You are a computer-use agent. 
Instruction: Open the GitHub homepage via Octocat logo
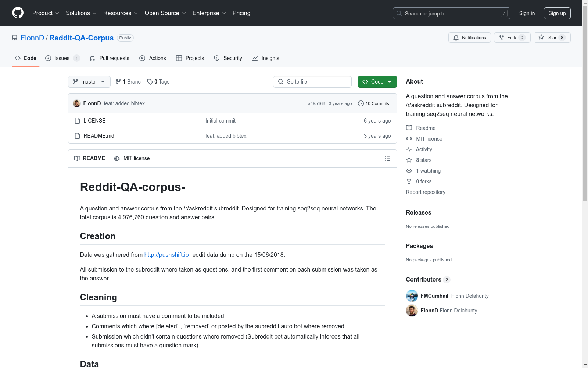point(18,13)
